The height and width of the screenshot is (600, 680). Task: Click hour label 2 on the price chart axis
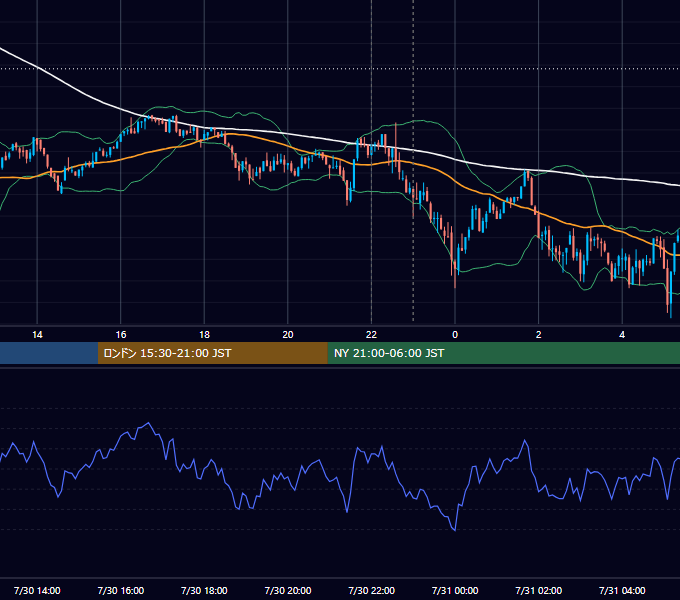539,335
